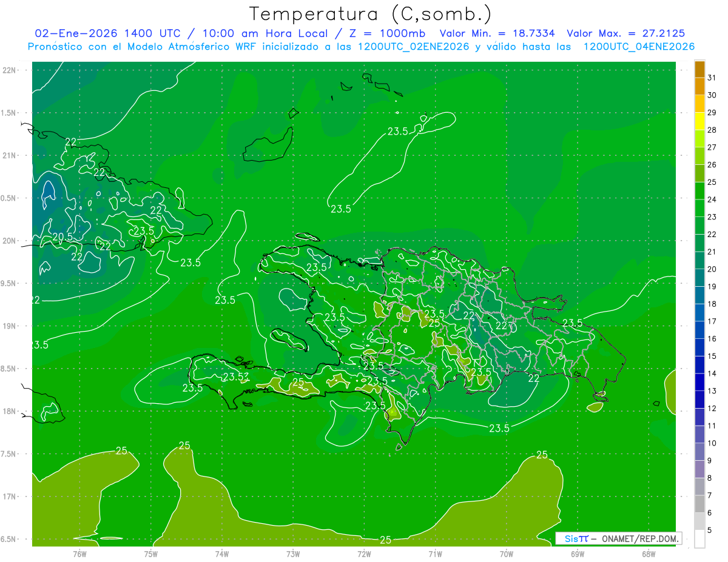Screen dimensions: 728x562
Task: Click the "75W" longitude axis label
Action: point(150,554)
